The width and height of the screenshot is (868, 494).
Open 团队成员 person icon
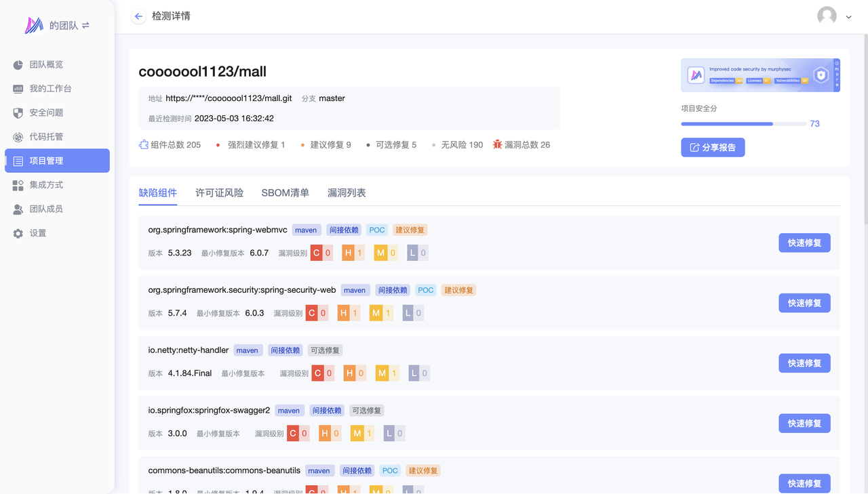(x=18, y=209)
